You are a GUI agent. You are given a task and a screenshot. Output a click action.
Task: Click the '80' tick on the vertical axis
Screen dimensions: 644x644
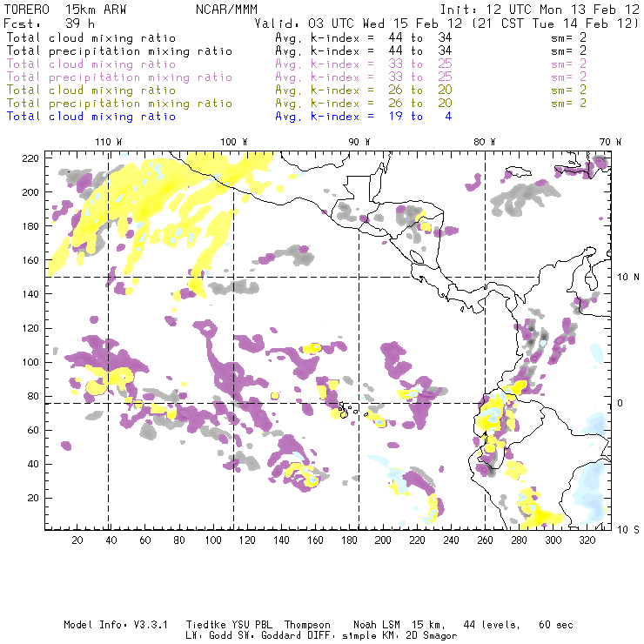point(33,396)
